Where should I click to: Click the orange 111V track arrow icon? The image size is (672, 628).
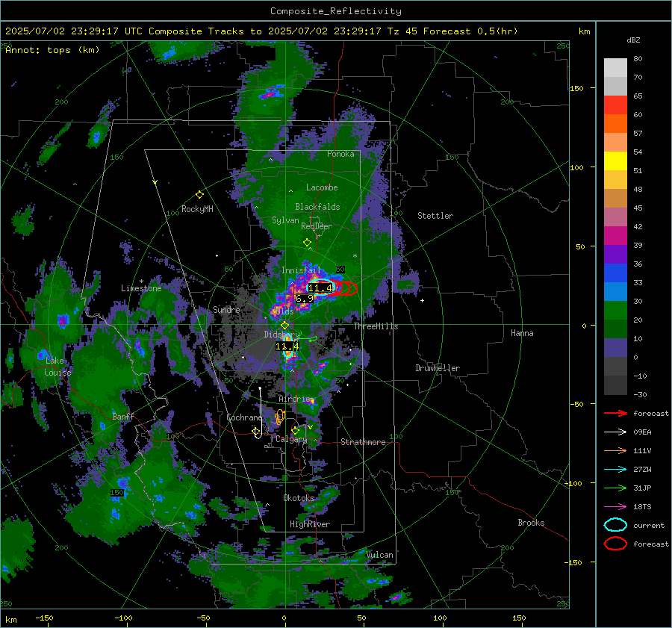[615, 450]
